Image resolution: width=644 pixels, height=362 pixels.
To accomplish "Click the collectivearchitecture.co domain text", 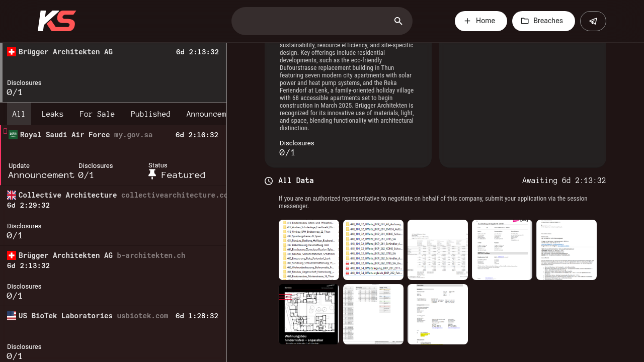I will pos(174,195).
